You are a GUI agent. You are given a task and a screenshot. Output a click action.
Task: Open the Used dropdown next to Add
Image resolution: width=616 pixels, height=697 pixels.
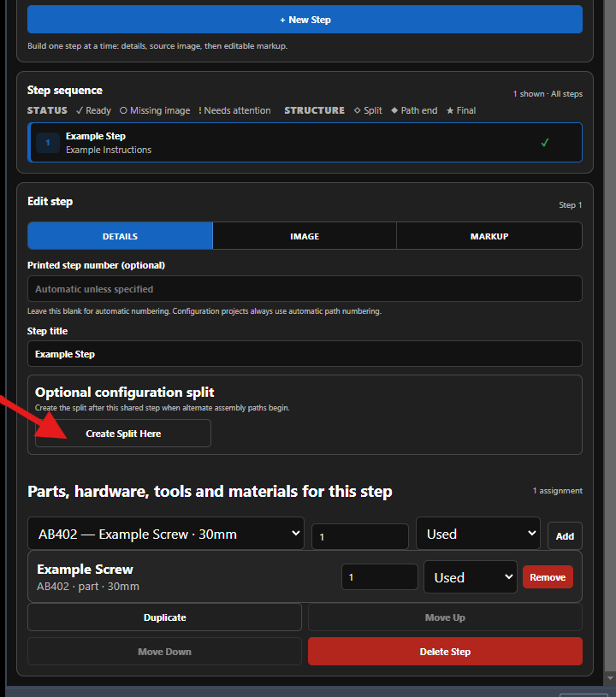click(x=478, y=534)
